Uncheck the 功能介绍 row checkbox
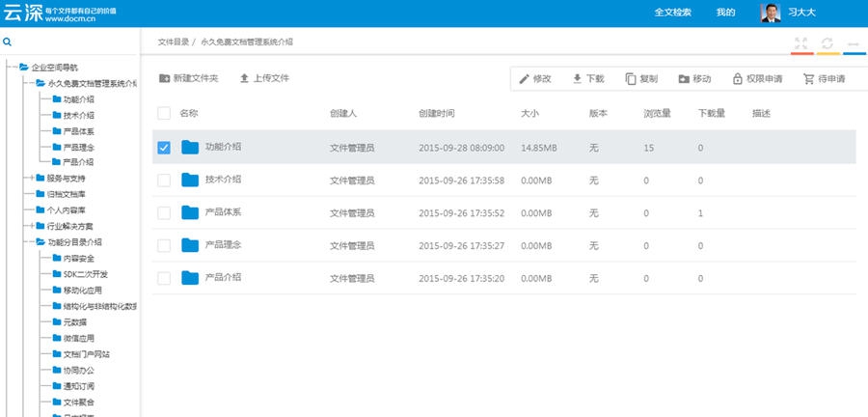Image resolution: width=868 pixels, height=417 pixels. point(164,148)
